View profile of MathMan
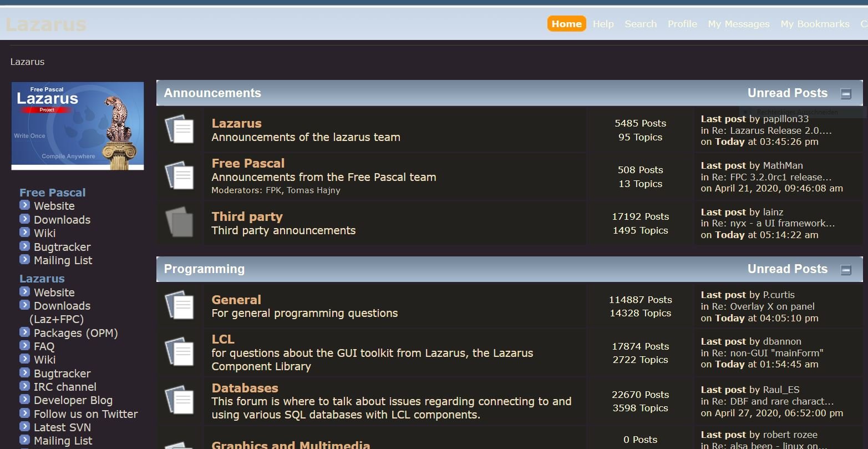 coord(783,165)
